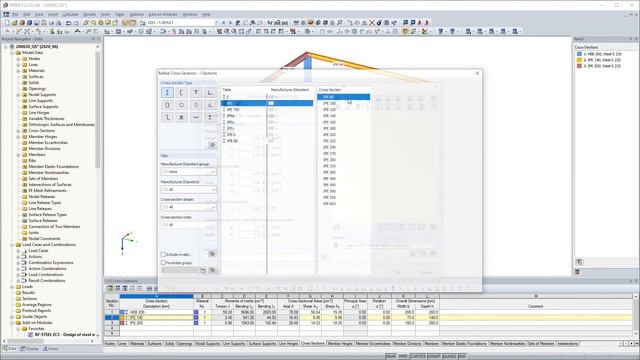Click the undo arrow toolbar icon
This screenshot has width=640, height=360.
click(x=68, y=23)
